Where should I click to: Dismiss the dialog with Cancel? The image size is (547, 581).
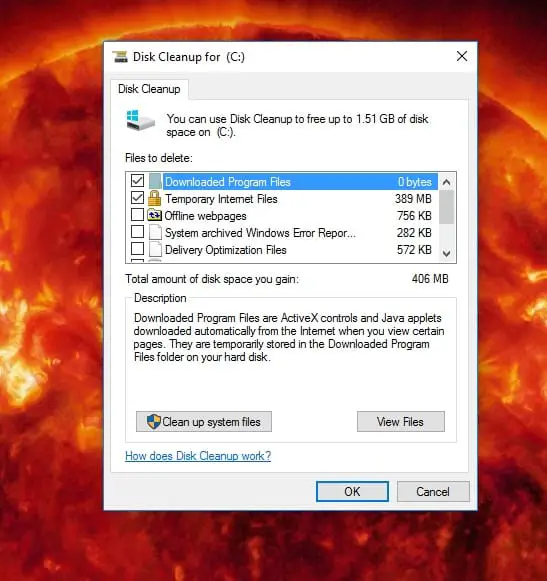point(433,491)
